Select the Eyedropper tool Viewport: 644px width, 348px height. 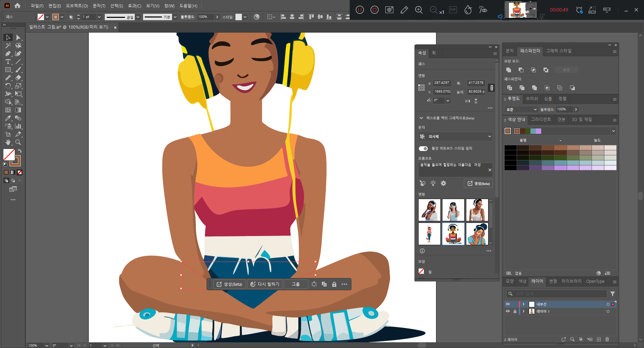8,118
